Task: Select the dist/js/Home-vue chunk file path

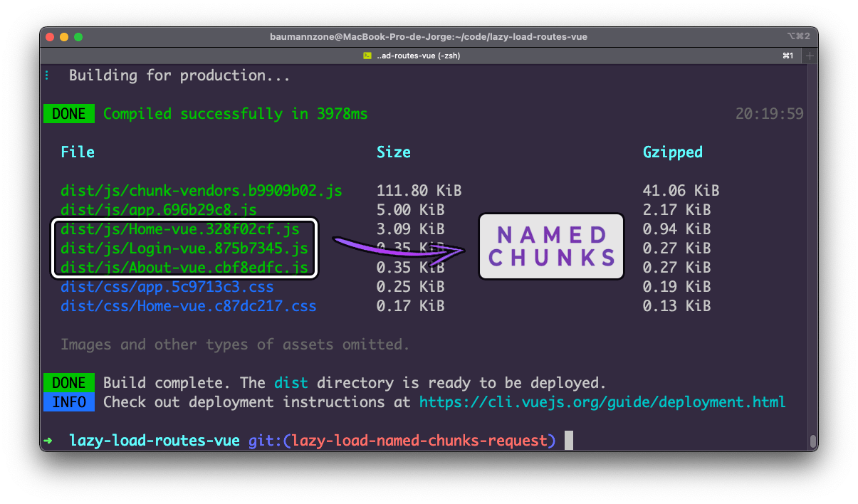Action: [x=179, y=229]
